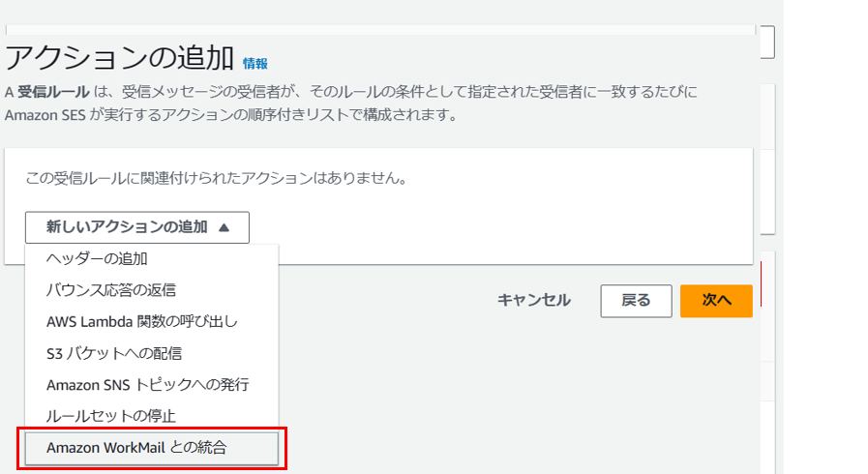The image size is (868, 474).
Task: Expand the 新しいアクションの追加 dropdown
Action: coord(137,227)
